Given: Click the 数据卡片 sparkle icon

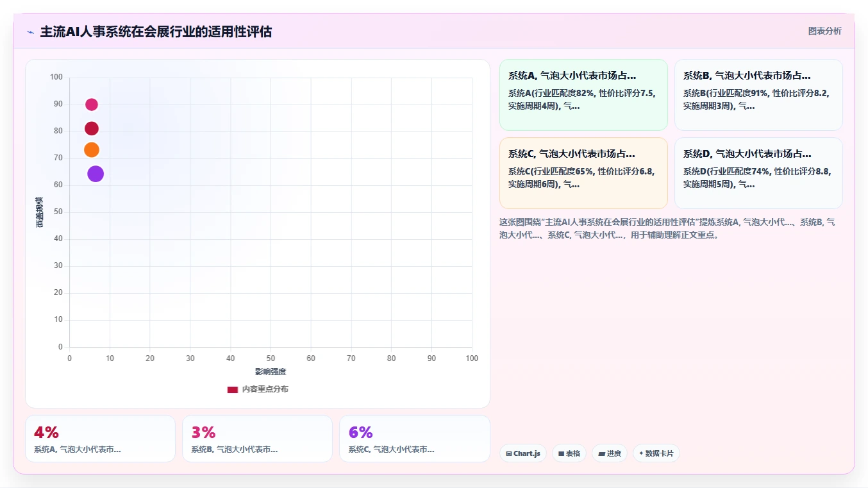Looking at the screenshot, I should coord(641,453).
